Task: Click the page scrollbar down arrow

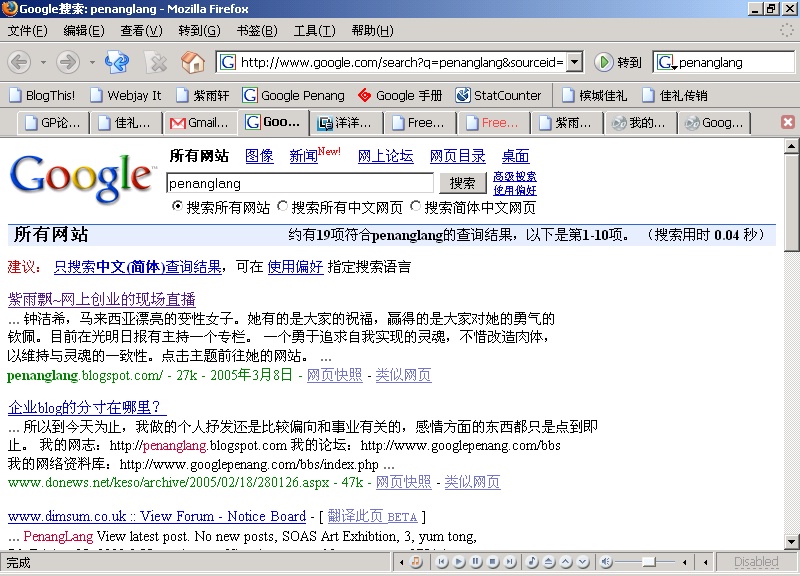Action: [791, 541]
